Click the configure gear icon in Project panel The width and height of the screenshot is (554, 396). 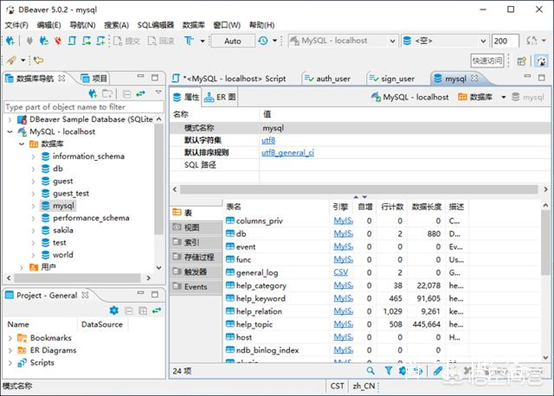114,311
